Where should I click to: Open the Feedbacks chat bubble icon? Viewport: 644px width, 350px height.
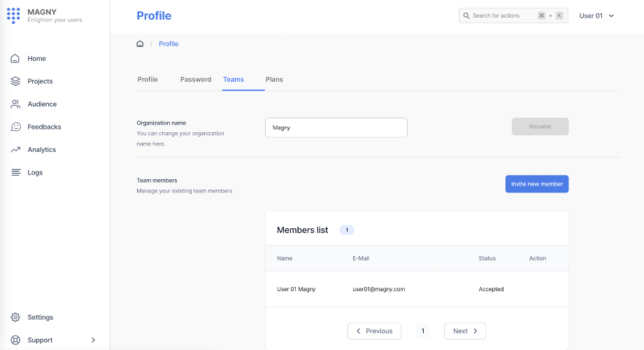tap(15, 127)
